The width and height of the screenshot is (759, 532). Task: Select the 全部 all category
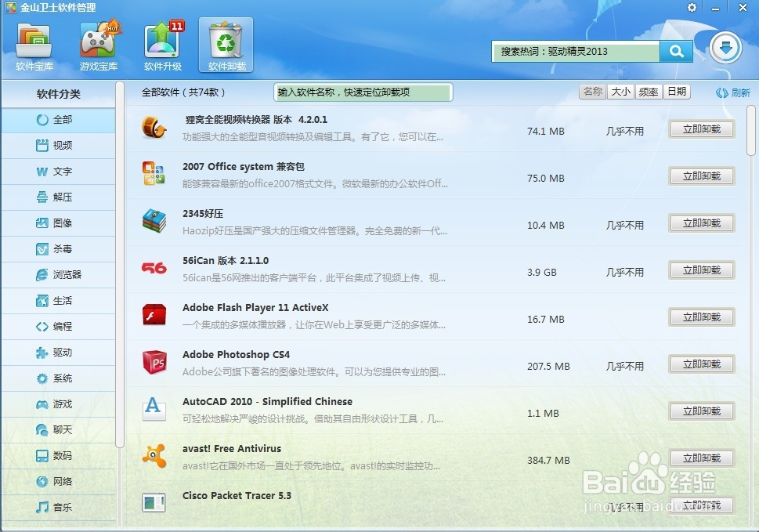[58, 120]
